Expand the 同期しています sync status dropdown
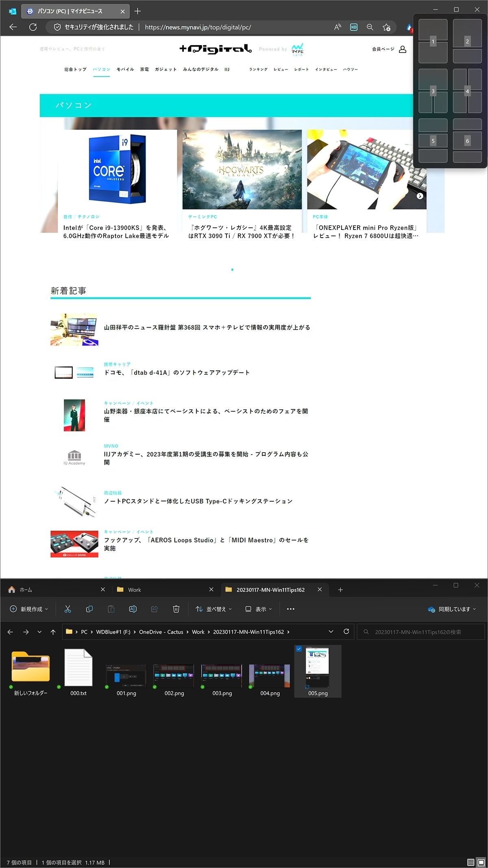Image resolution: width=488 pixels, height=868 pixels. (x=452, y=609)
